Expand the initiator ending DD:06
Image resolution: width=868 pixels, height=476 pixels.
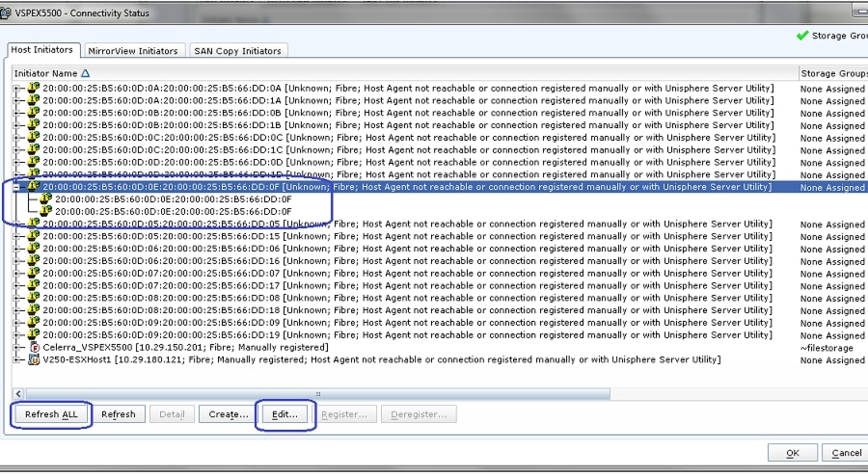pyautogui.click(x=17, y=249)
